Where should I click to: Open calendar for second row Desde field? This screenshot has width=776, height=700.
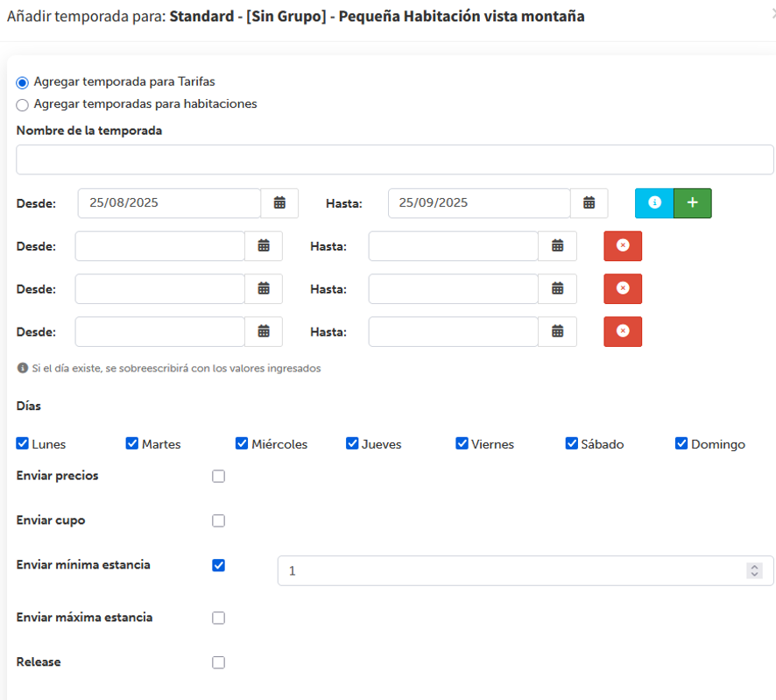pyautogui.click(x=264, y=246)
